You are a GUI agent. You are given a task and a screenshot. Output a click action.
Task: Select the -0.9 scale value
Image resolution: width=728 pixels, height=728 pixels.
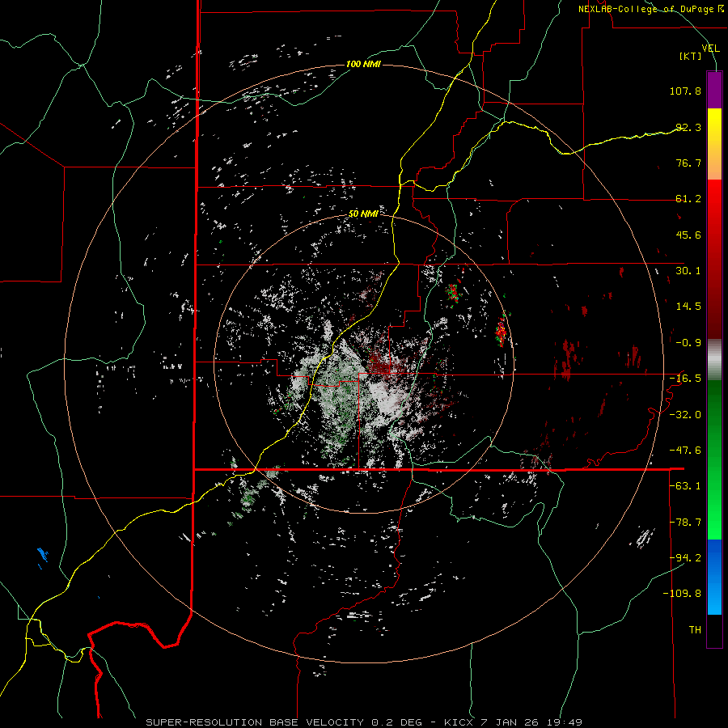[x=688, y=343]
